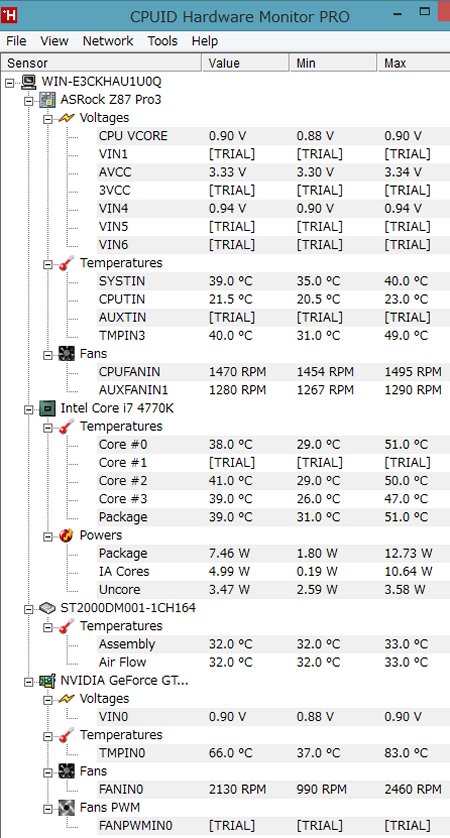Click the fan icon beside motherboard Fans
This screenshot has height=838, width=450.
(66, 353)
